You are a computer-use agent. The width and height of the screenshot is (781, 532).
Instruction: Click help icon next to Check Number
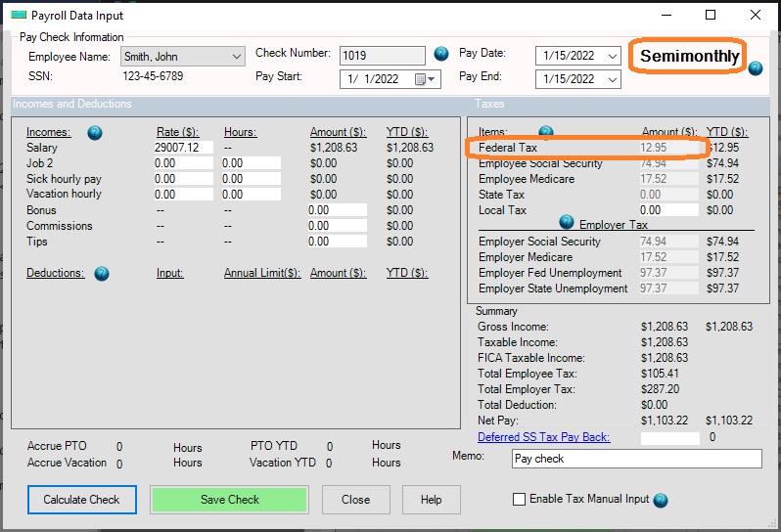[x=441, y=54]
